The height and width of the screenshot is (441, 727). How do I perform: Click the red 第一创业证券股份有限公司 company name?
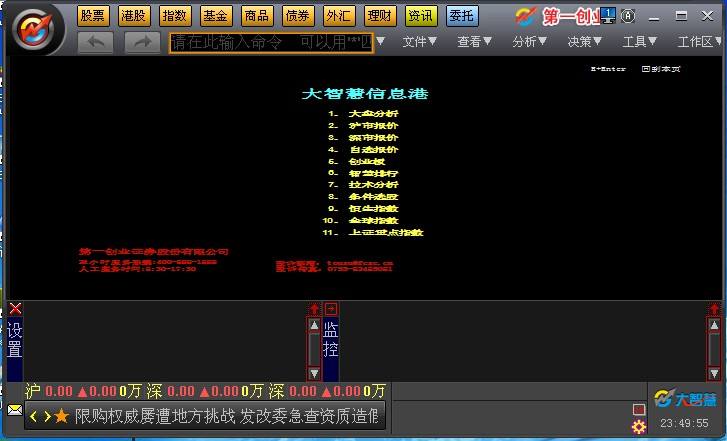[x=153, y=252]
